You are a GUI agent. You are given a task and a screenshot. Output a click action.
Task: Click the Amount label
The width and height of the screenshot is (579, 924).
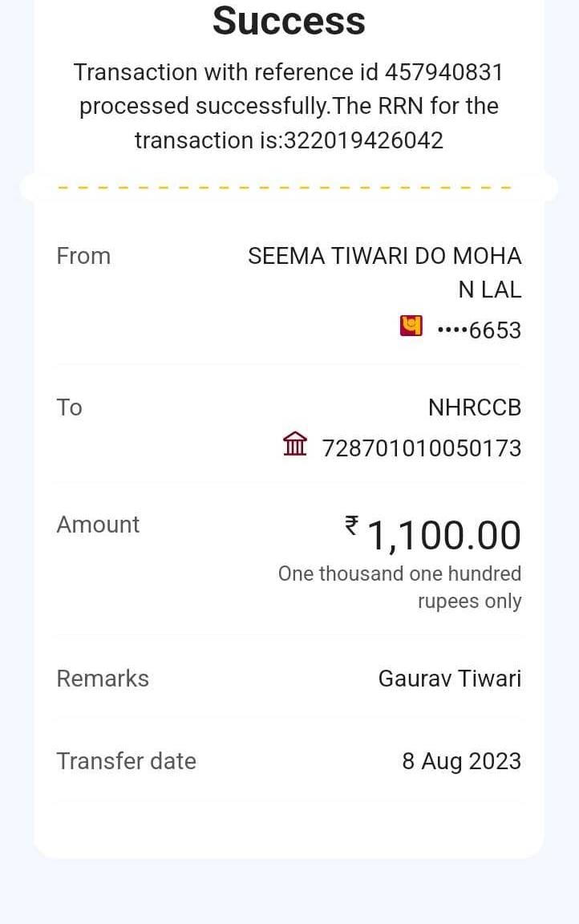coord(98,525)
